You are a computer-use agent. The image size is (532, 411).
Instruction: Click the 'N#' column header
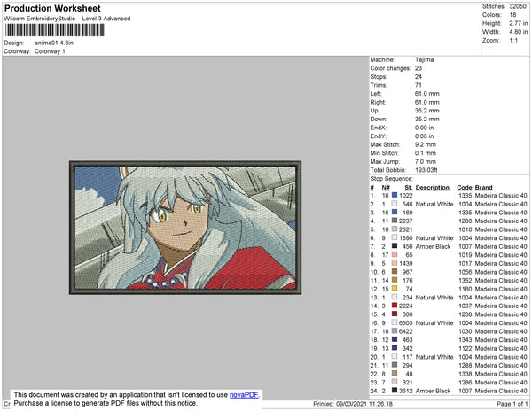coord(386,188)
